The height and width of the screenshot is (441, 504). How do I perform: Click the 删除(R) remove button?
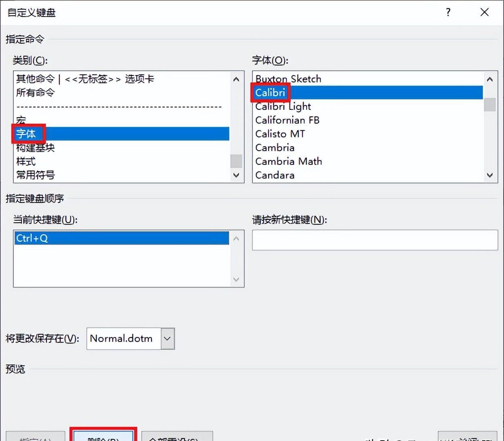[103, 436]
